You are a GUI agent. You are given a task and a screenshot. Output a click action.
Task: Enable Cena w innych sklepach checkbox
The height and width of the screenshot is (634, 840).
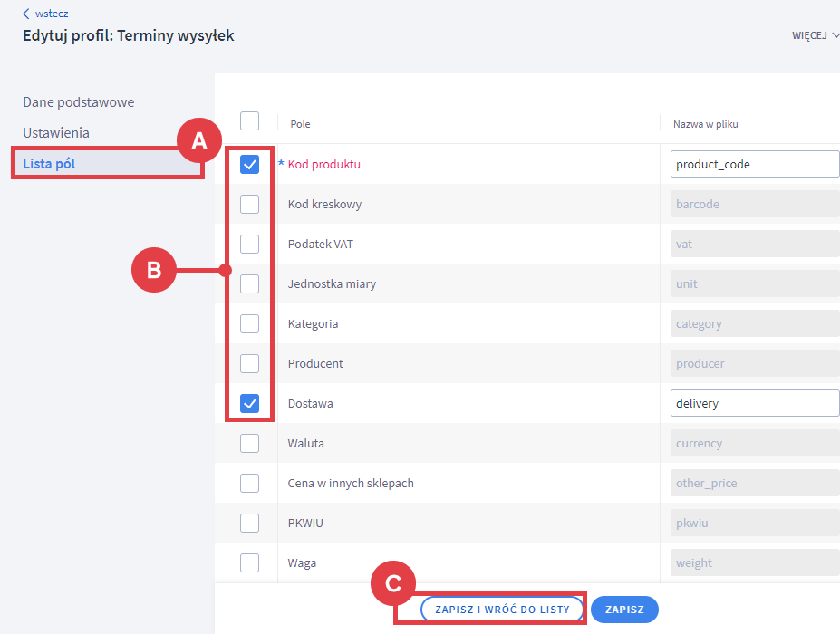[x=250, y=484]
